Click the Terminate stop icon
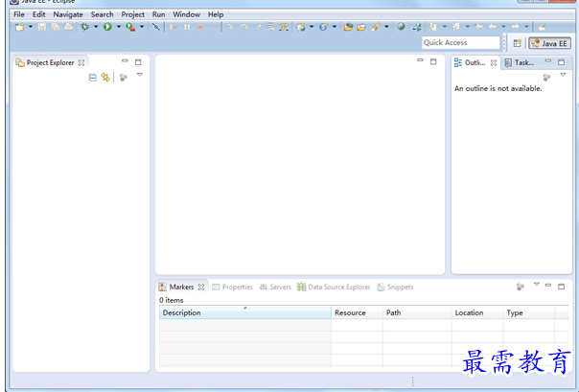The width and height of the screenshot is (579, 392). click(x=200, y=27)
